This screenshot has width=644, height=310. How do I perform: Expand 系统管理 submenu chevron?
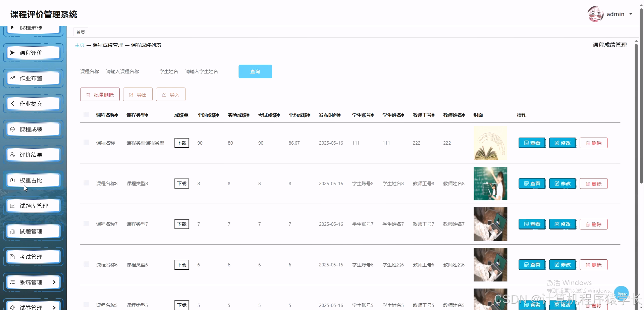(54, 282)
